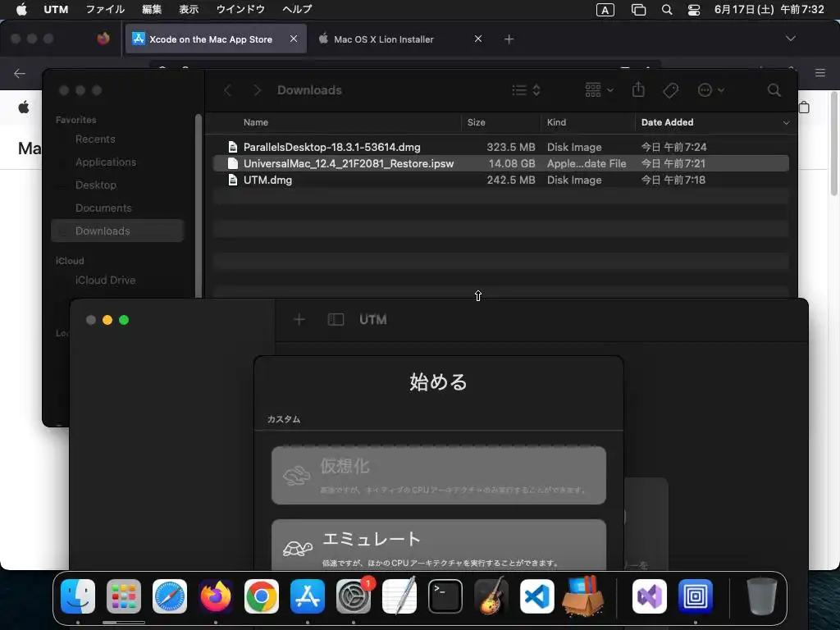
Task: Open TextEdit from the Dock
Action: (399, 596)
